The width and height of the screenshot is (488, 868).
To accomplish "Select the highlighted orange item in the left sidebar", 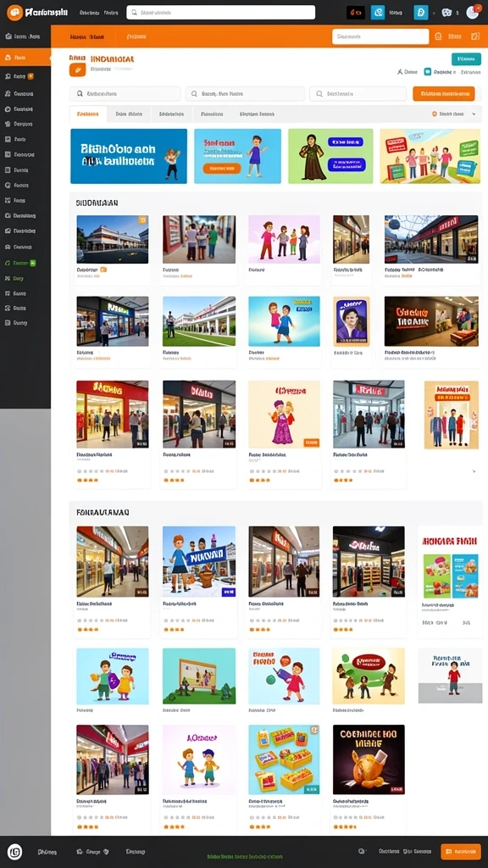I will coord(25,57).
